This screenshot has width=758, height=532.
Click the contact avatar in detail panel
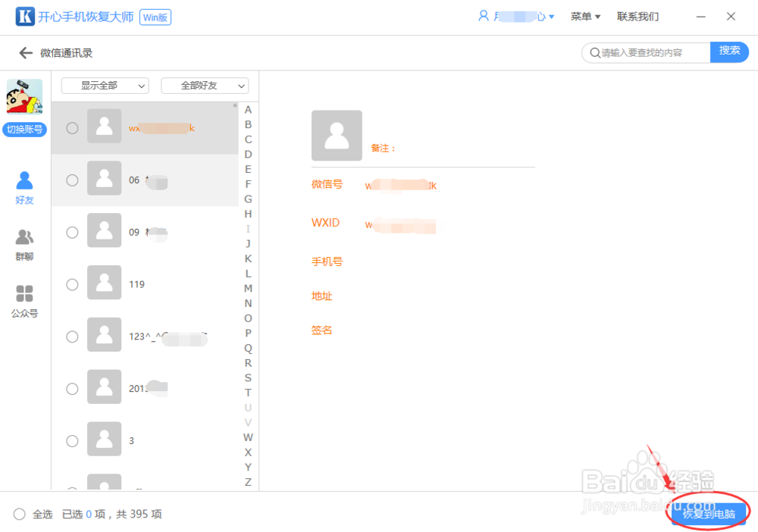336,135
